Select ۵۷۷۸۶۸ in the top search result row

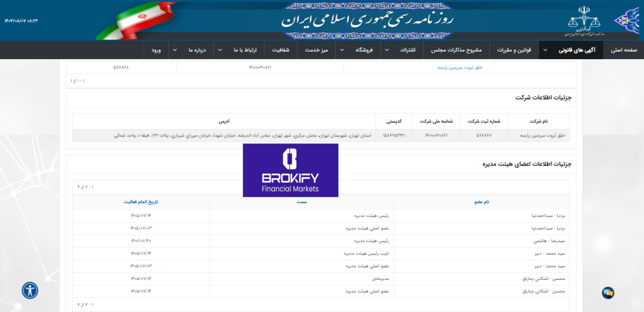tap(121, 67)
